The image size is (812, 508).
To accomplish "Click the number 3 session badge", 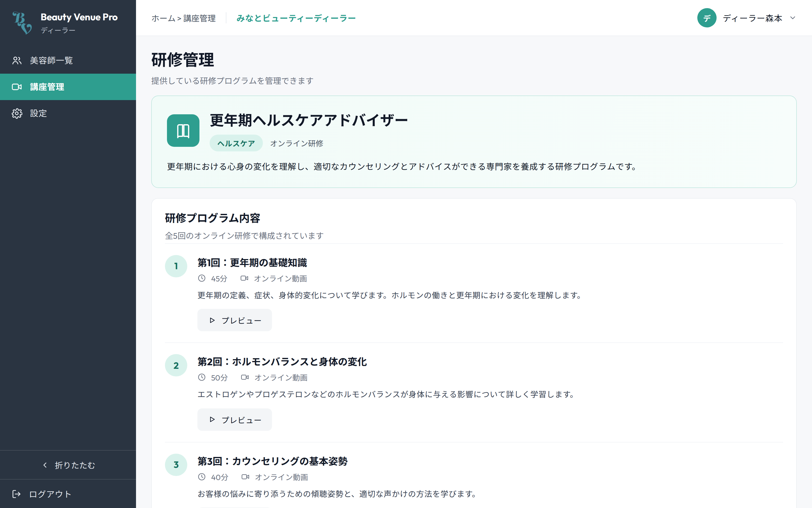I will coord(176,465).
